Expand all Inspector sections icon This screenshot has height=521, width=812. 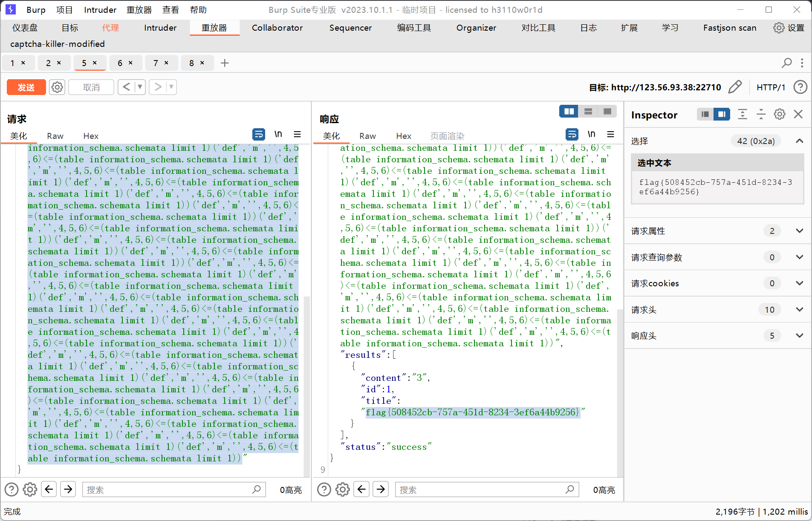(x=743, y=114)
